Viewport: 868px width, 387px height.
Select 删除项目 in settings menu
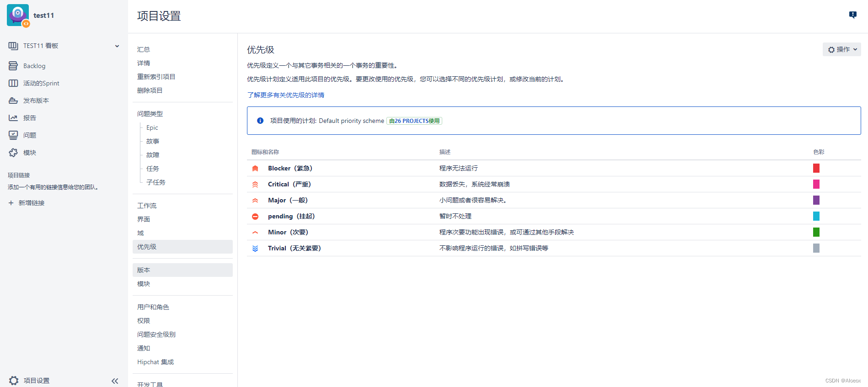point(150,90)
